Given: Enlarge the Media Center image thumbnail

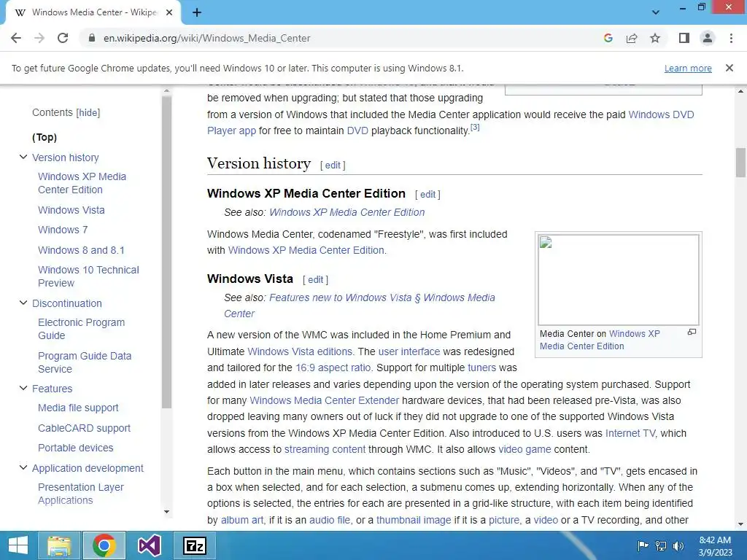Looking at the screenshot, I should pos(692,332).
